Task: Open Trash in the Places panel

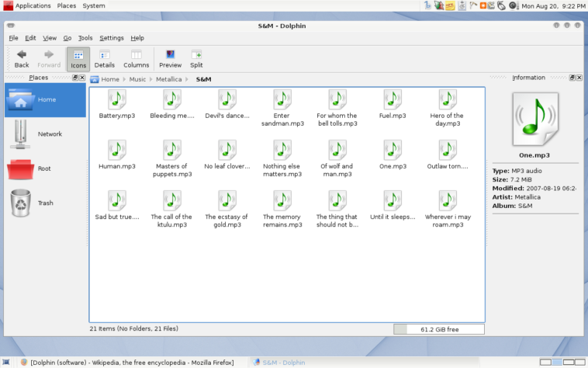Action: 45,203
